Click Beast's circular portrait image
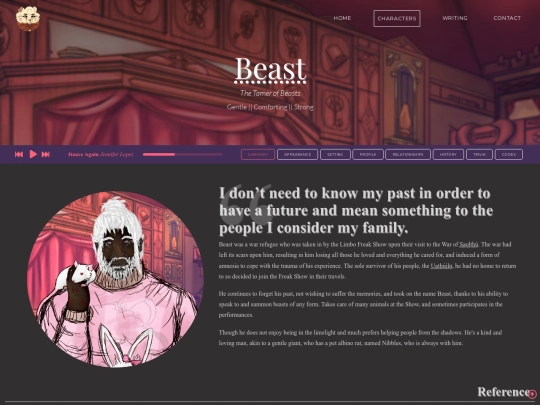The image size is (540, 405). click(115, 279)
